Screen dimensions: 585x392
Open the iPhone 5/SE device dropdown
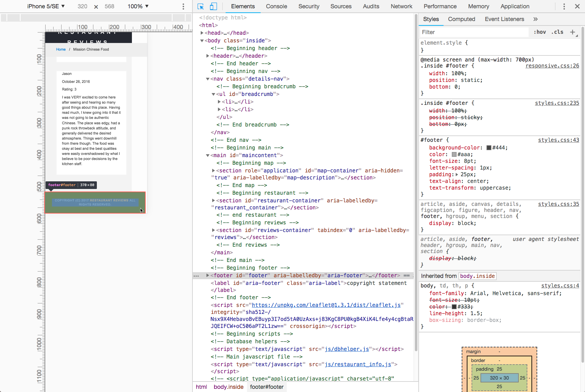point(46,6)
